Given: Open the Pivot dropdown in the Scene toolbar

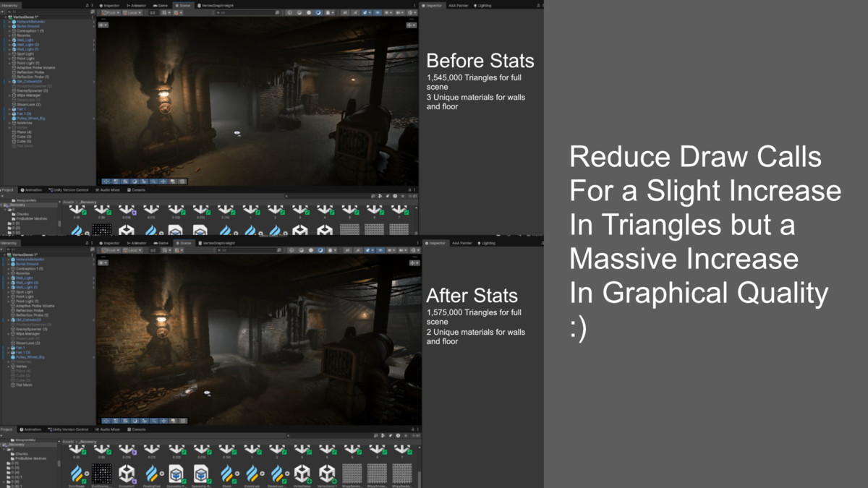Looking at the screenshot, I should pyautogui.click(x=109, y=12).
